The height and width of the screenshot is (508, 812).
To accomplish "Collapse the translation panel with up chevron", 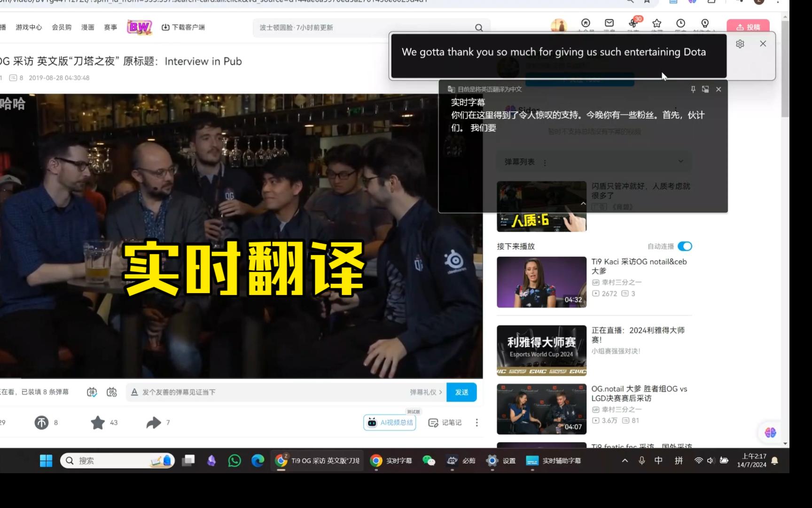I will click(583, 203).
